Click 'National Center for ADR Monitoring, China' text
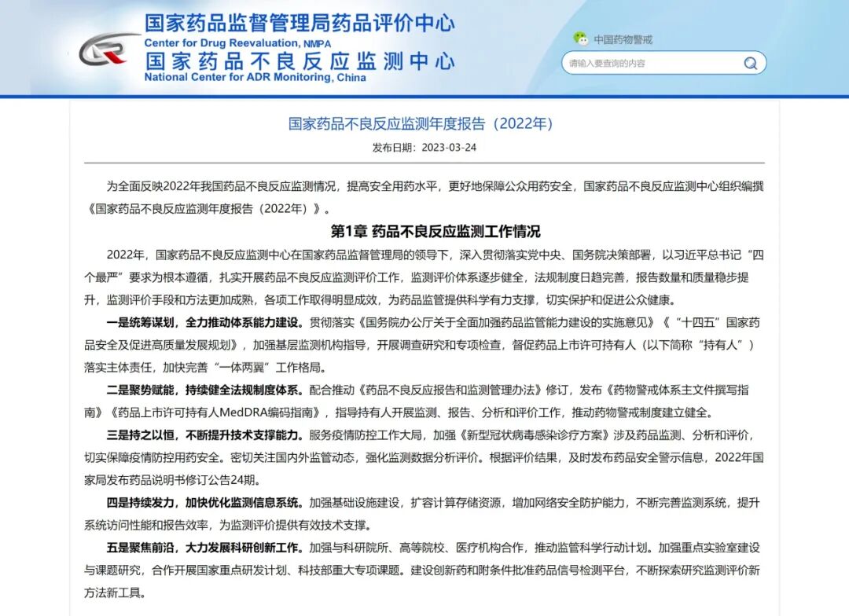 click(x=255, y=77)
